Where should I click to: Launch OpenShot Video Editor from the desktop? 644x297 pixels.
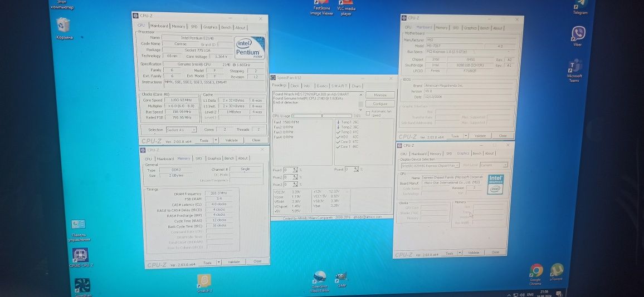pyautogui.click(x=319, y=282)
